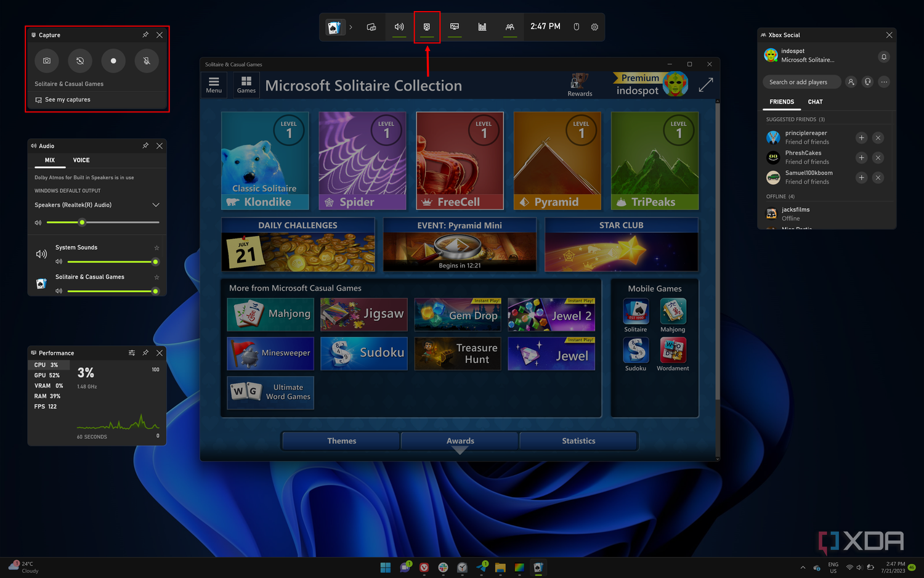This screenshot has height=578, width=924.
Task: Toggle microphone while recording in Capture
Action: pyautogui.click(x=147, y=61)
